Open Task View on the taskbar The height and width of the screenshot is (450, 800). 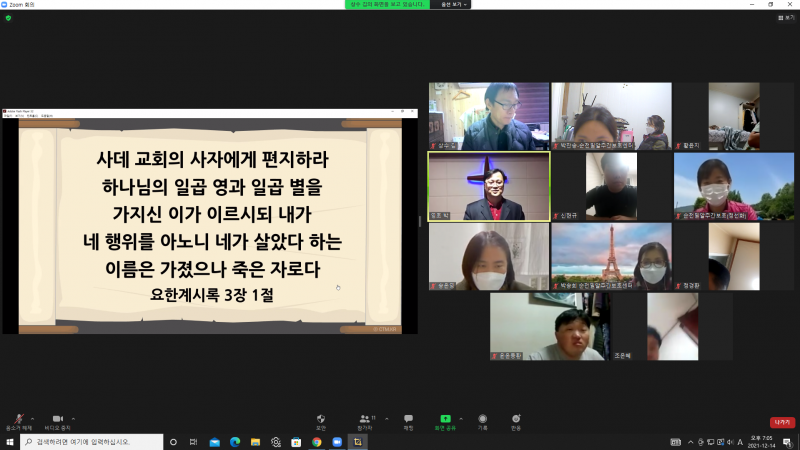tap(193, 442)
